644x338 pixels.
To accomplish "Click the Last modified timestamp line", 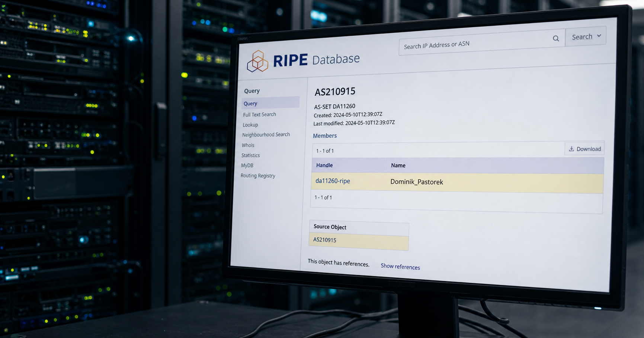I will click(354, 123).
